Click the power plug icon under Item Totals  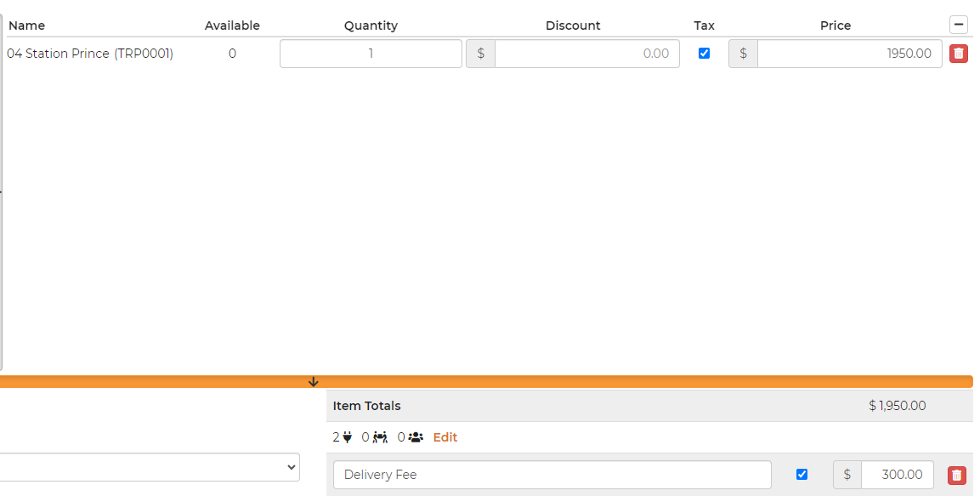347,437
